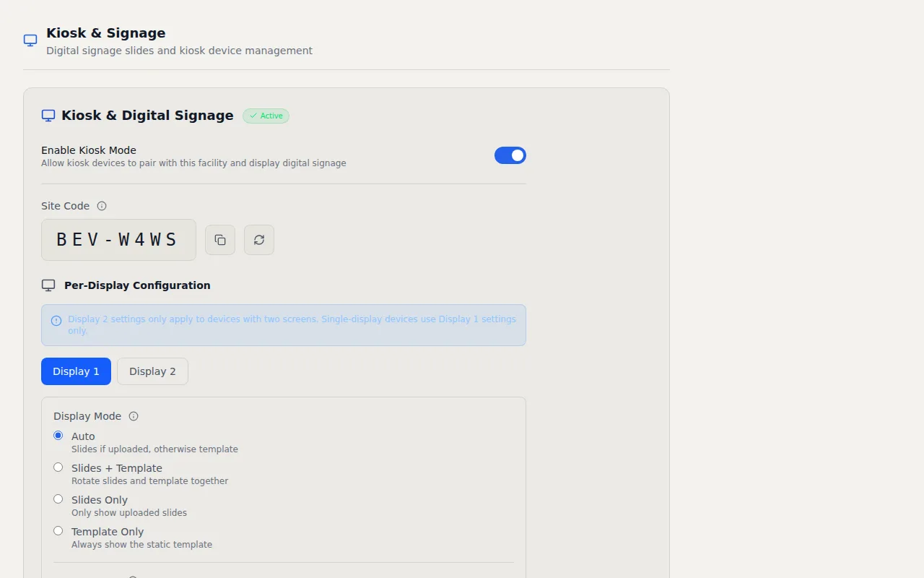Viewport: 924px width, 578px height.
Task: Click the Display Mode info icon
Action: point(134,416)
